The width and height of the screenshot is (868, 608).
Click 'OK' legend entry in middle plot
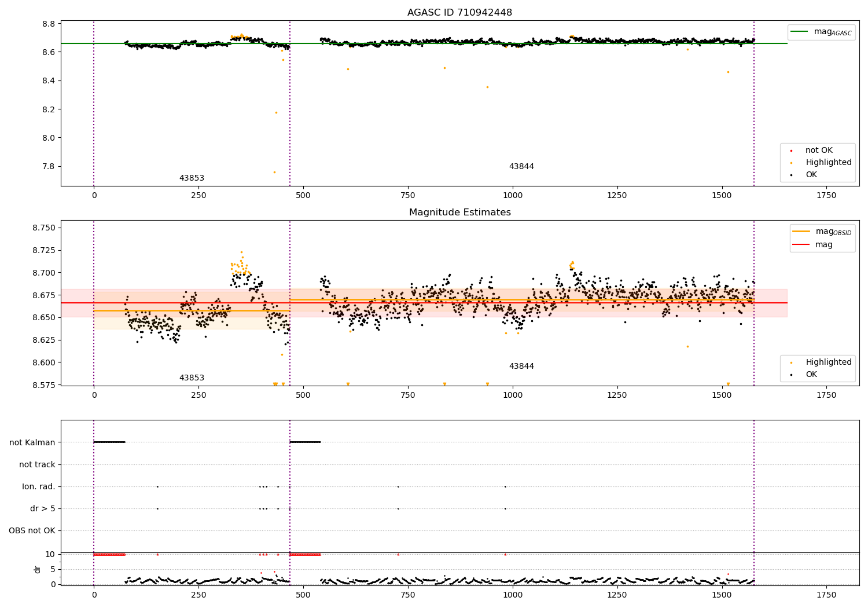point(804,375)
